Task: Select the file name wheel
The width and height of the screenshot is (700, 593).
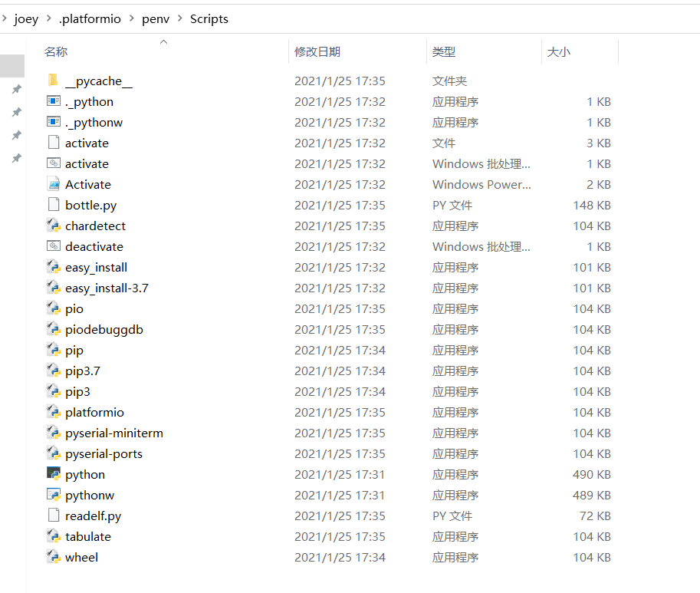Action: (81, 557)
